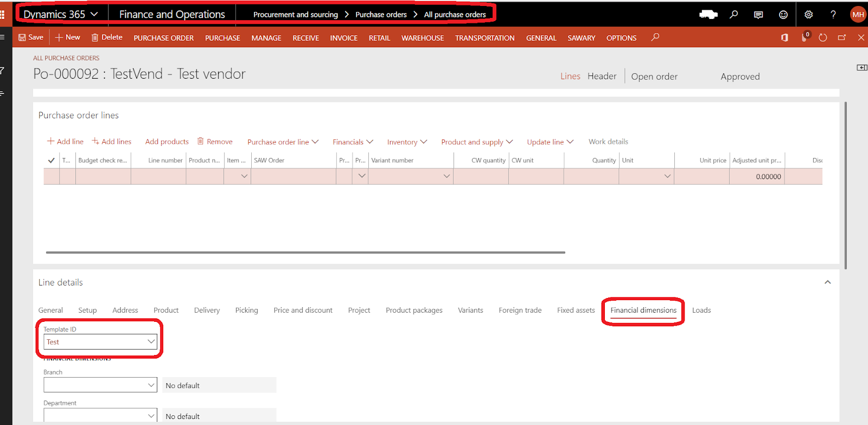Viewport: 868px width, 425px height.
Task: Open the messages icon
Action: (758, 15)
